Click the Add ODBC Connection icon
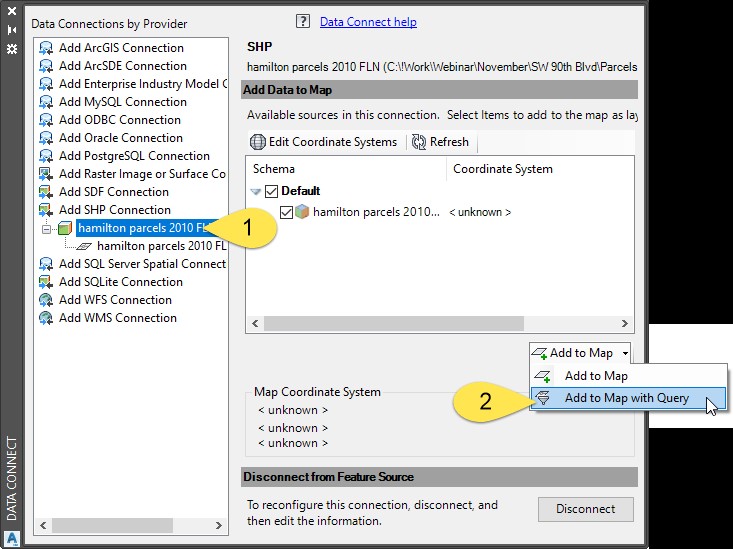733x549 pixels. coord(46,120)
